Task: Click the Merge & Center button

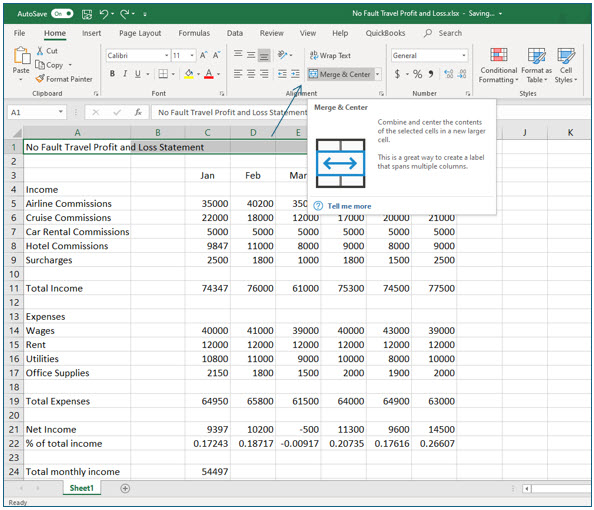Action: 340,74
